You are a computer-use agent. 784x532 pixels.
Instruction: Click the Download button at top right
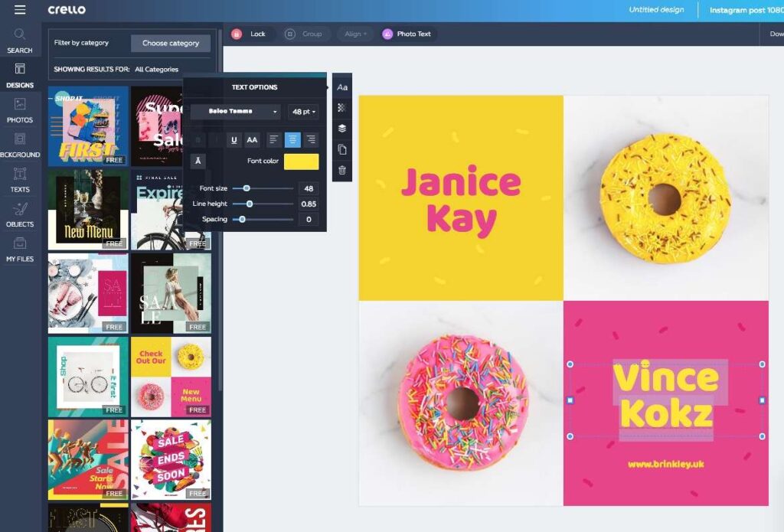(776, 34)
